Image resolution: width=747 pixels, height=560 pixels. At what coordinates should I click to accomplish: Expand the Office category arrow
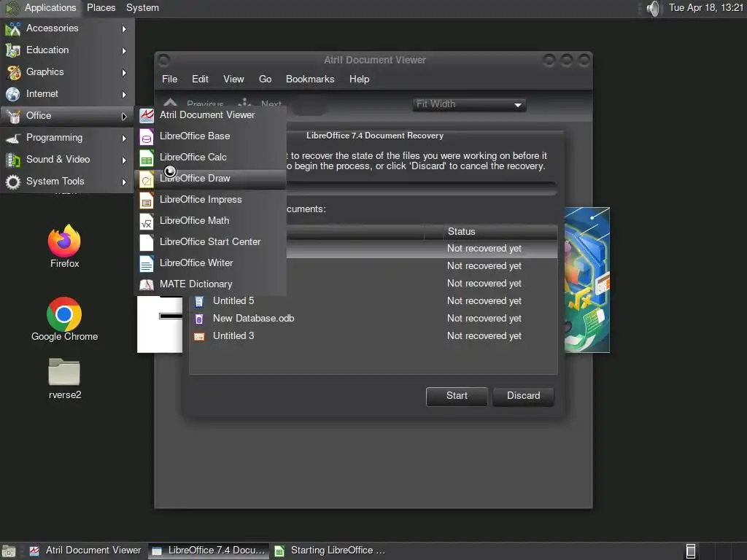(x=124, y=116)
